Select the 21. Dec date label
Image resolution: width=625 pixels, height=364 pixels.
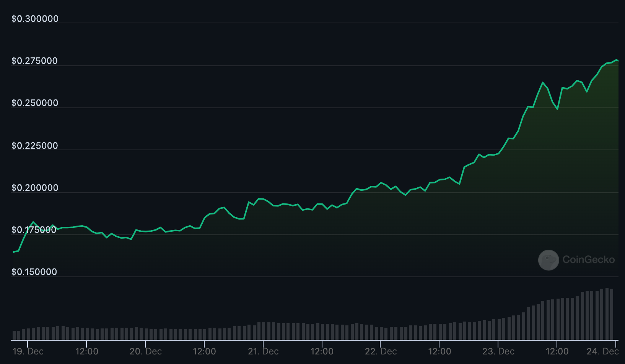263,351
